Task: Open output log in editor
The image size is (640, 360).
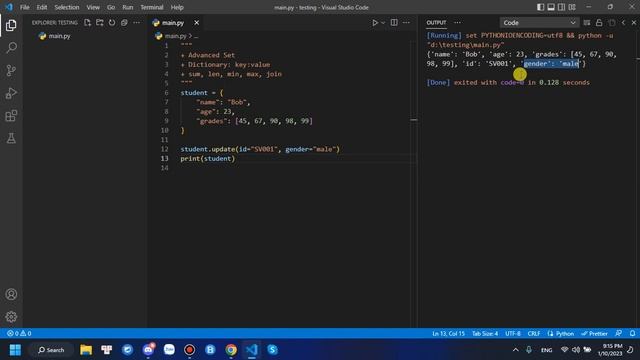Action: point(611,23)
